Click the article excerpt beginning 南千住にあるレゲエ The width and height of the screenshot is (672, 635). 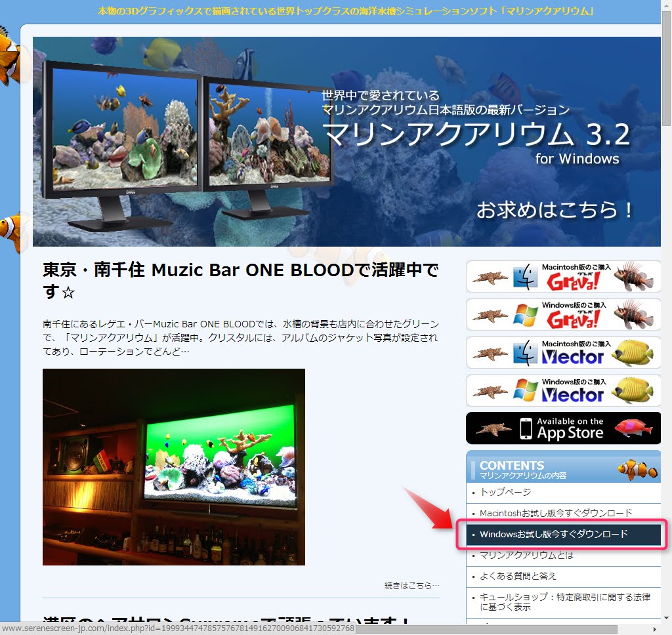click(240, 338)
